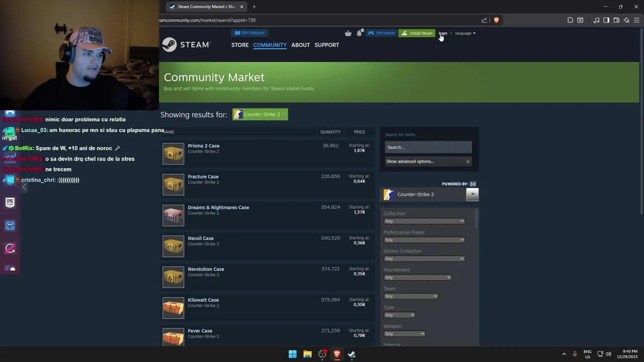The height and width of the screenshot is (362, 644).
Task: Open Fracture Case listing name
Action: tap(203, 176)
